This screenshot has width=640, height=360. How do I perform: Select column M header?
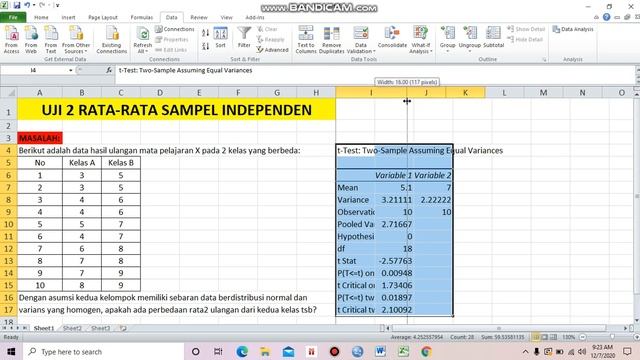pyautogui.click(x=543, y=93)
